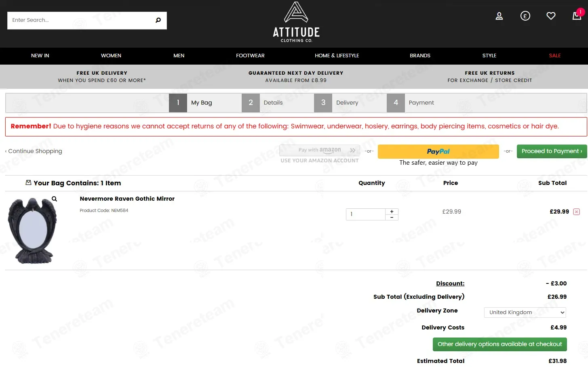588x367 pixels.
Task: Click the Free UK Returns banner
Action: [x=490, y=77]
